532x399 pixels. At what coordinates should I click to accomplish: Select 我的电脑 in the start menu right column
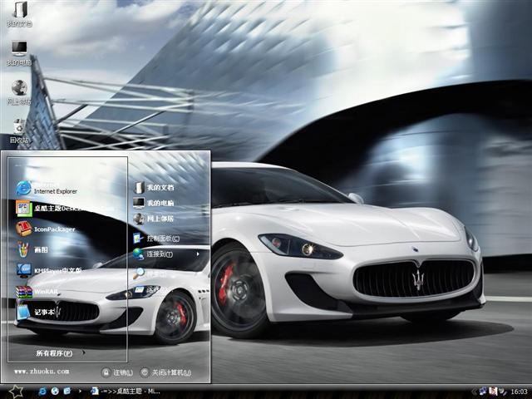click(160, 203)
